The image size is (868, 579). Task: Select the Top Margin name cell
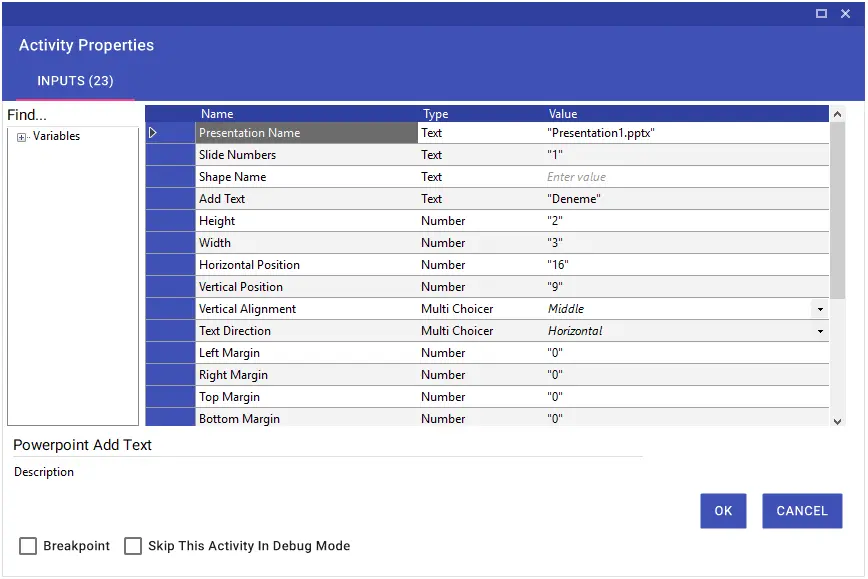[x=307, y=397]
